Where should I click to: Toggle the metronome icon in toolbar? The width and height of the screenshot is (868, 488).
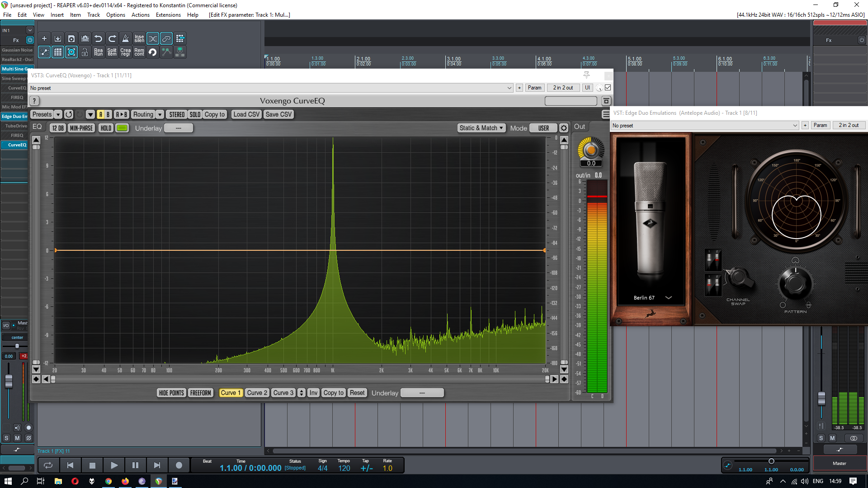[x=126, y=39]
